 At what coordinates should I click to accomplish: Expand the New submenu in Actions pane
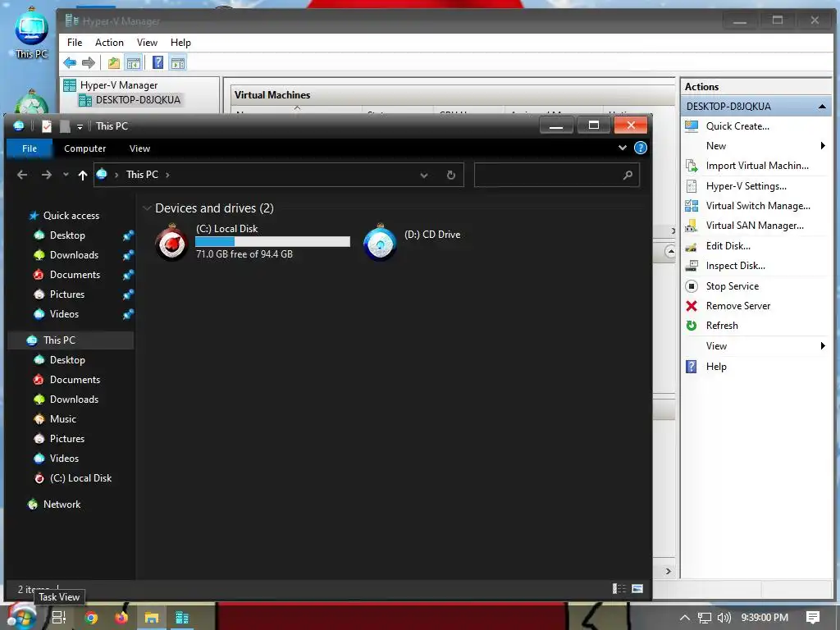822,146
